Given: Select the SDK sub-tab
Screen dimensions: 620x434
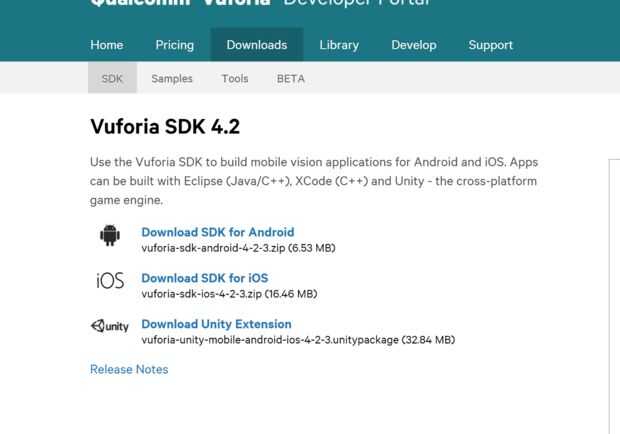Looking at the screenshot, I should (112, 78).
